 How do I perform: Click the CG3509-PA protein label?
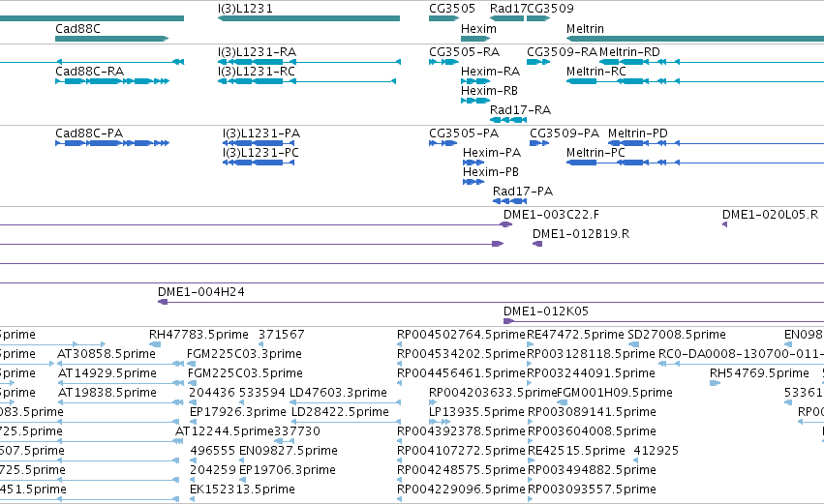point(565,133)
